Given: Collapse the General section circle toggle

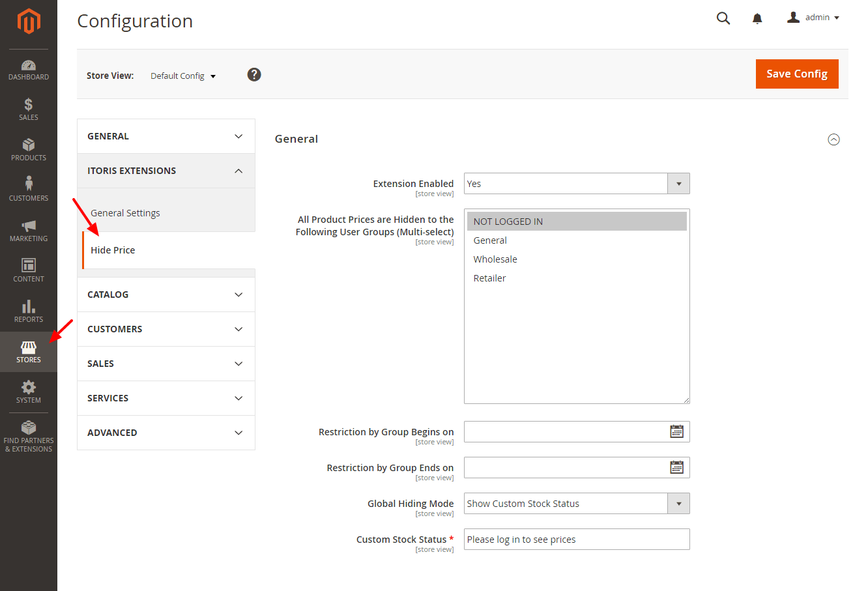Looking at the screenshot, I should 833,139.
